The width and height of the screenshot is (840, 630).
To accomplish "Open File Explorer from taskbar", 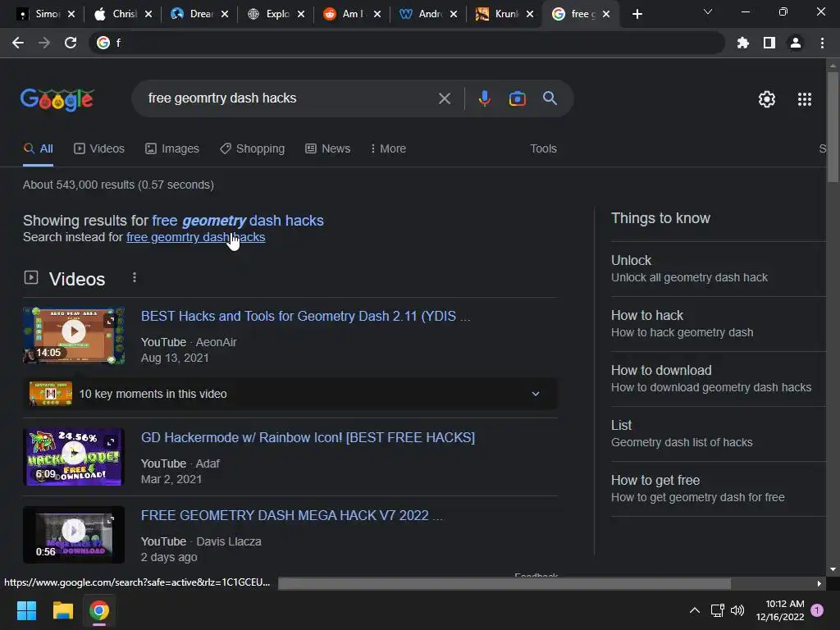I will (x=62, y=610).
